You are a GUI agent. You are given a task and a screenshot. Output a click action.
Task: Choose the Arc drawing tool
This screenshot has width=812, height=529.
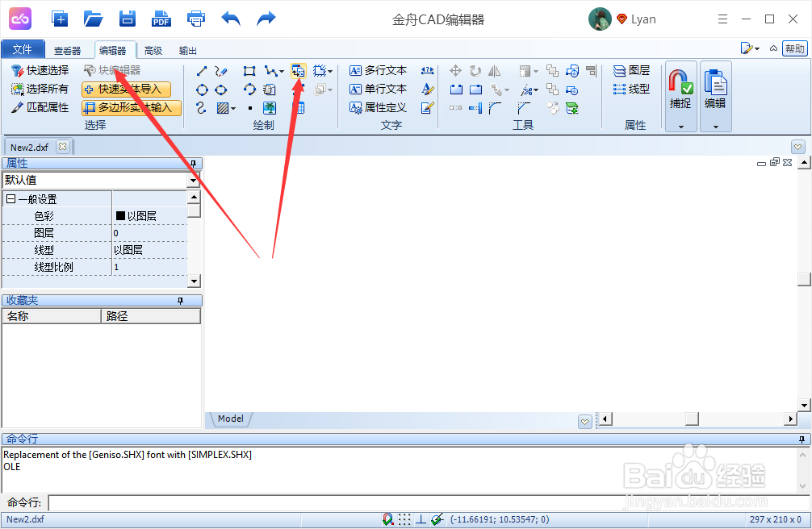(249, 90)
